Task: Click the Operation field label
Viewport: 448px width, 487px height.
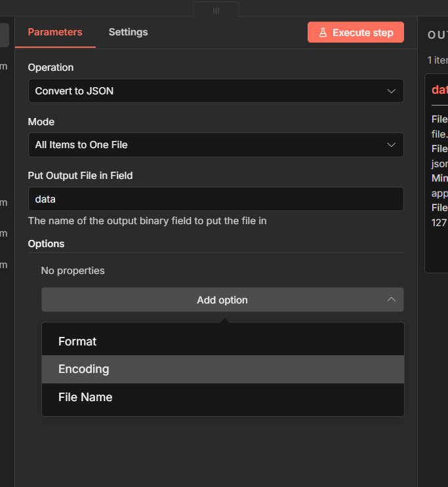Action: (x=51, y=68)
